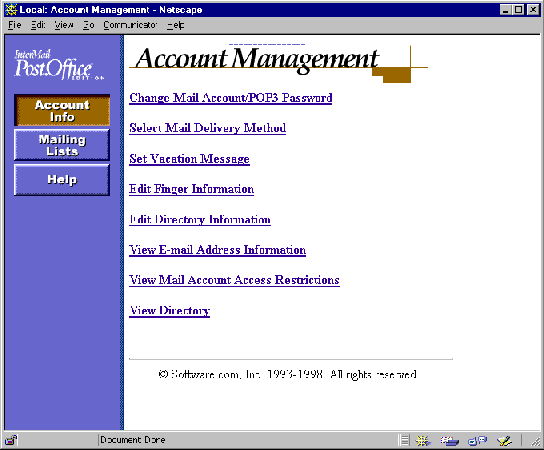
Task: Open the Communicator menu
Action: click(130, 25)
